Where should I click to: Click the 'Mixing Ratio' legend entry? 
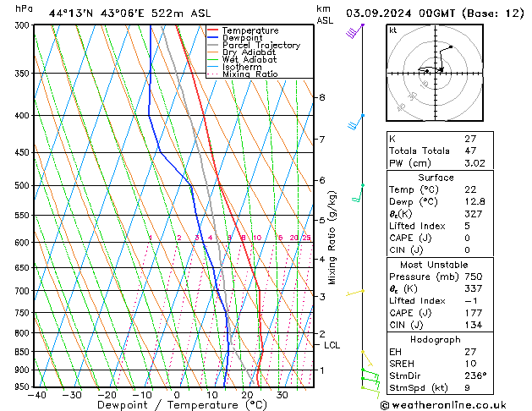tap(250, 74)
